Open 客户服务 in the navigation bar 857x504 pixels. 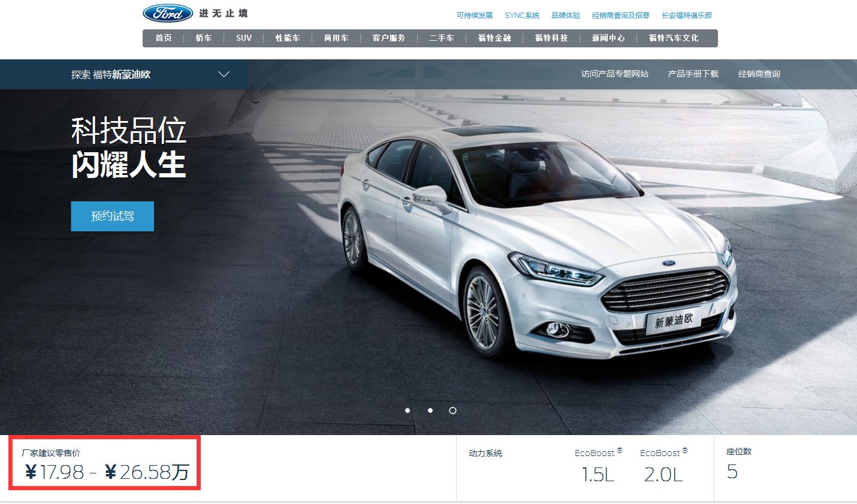point(389,38)
